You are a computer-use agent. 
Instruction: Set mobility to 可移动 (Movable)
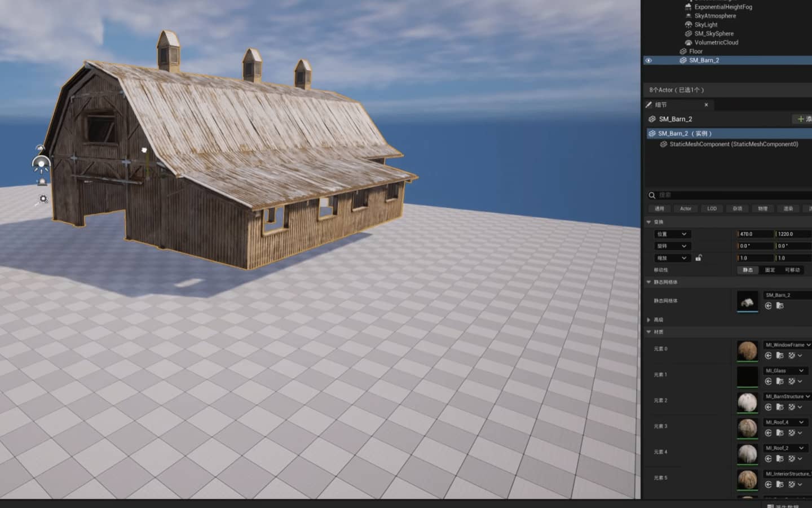click(792, 270)
